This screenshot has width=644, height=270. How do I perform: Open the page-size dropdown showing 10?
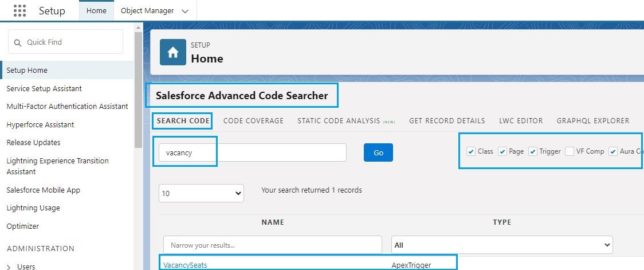(201, 193)
